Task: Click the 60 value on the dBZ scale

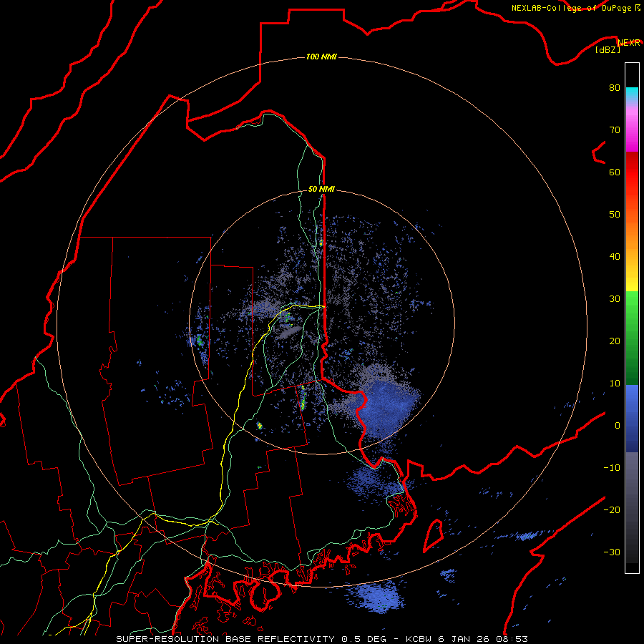Action: tap(615, 172)
